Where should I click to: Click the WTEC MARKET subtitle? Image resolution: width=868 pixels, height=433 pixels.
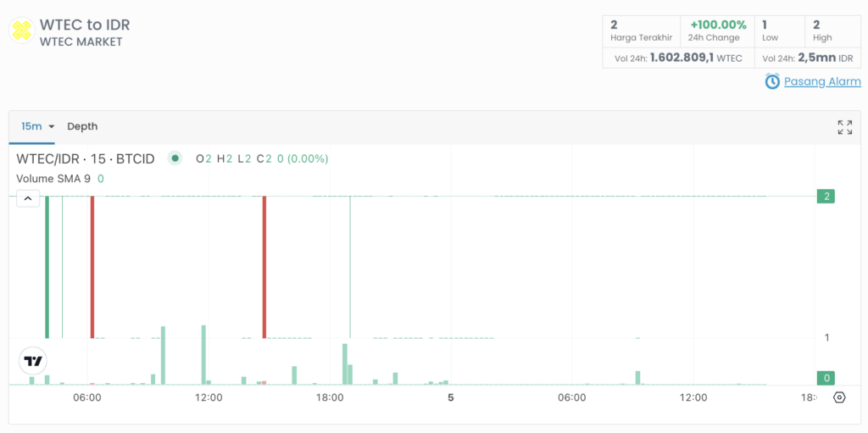point(81,42)
